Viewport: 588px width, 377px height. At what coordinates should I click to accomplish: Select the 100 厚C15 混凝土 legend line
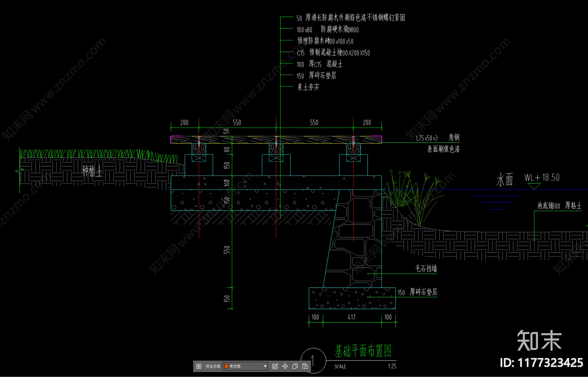click(x=320, y=64)
